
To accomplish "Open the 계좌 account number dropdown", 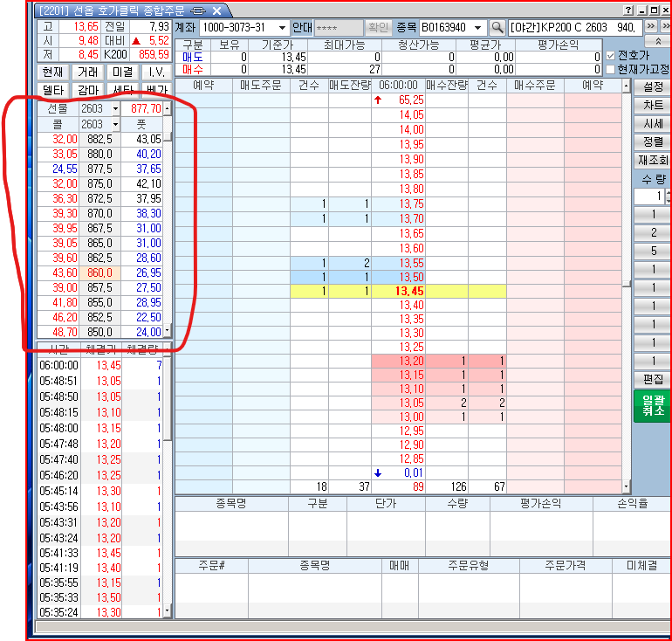I will click(x=282, y=28).
